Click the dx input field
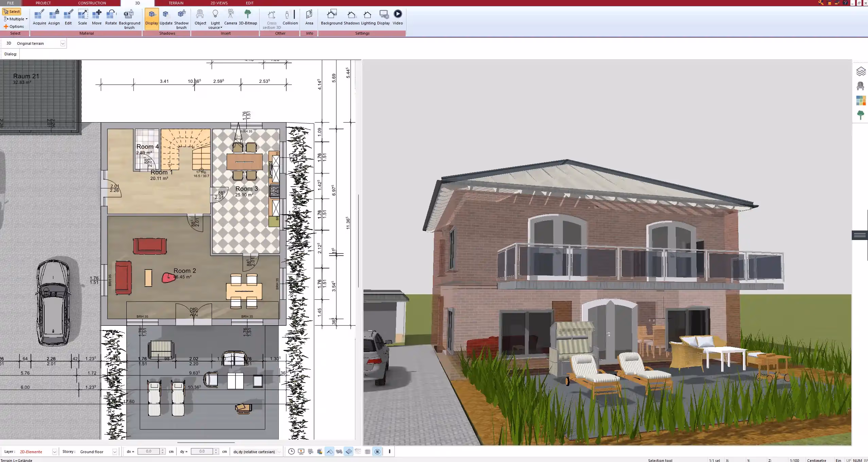 click(x=148, y=451)
